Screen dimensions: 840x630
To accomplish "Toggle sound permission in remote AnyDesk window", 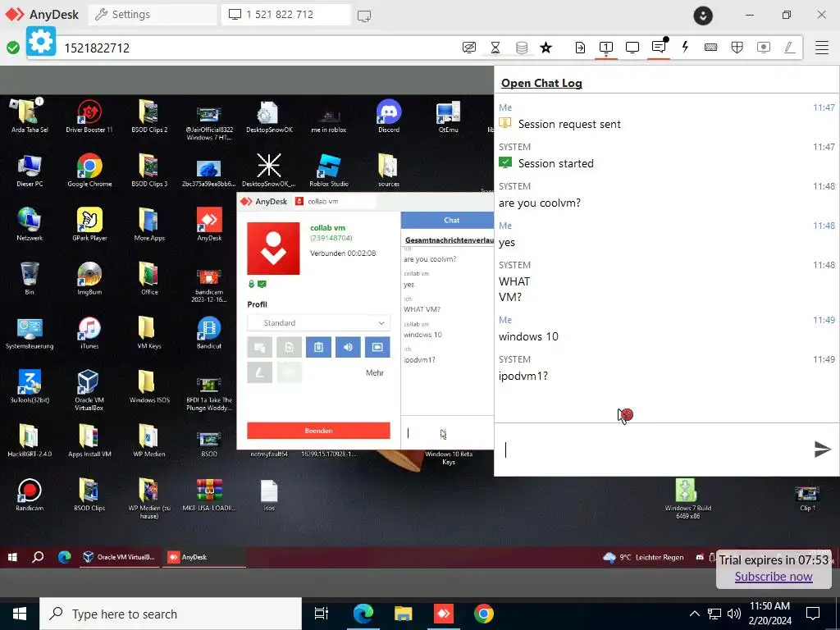I will [x=348, y=347].
